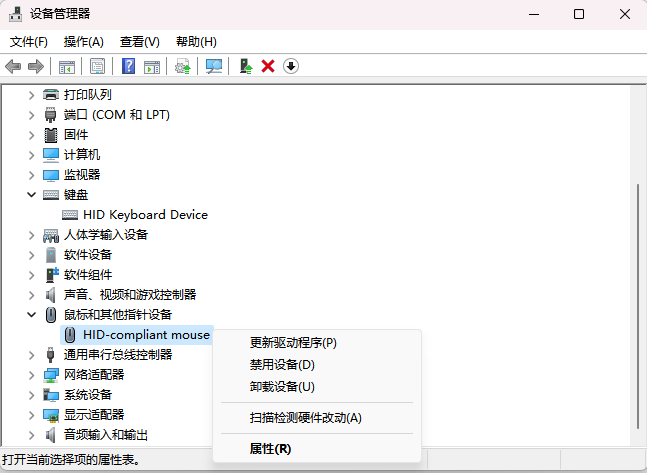This screenshot has width=647, height=473.
Task: Open the 帮助(H) menu
Action: point(196,42)
